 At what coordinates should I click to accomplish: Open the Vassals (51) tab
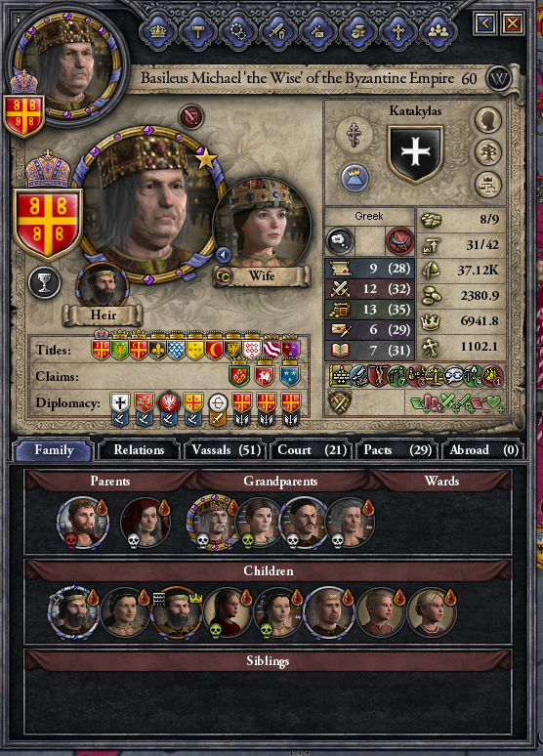tap(227, 450)
